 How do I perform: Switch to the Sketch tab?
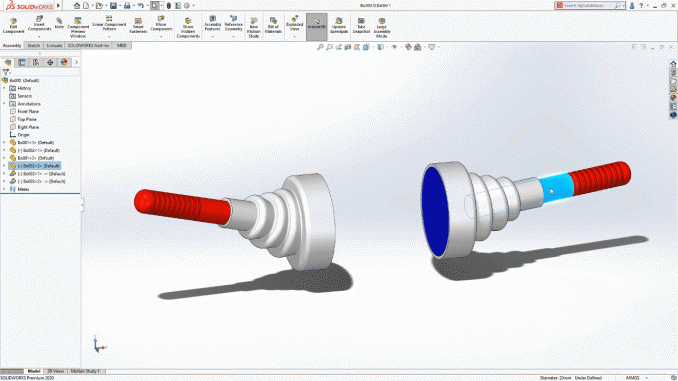(33, 45)
